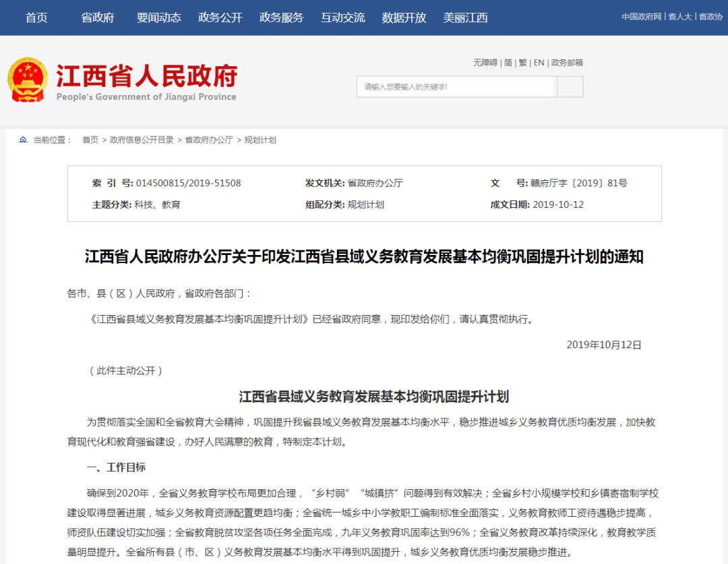Switch to simplified Chinese 简
728x564 pixels.
(508, 63)
